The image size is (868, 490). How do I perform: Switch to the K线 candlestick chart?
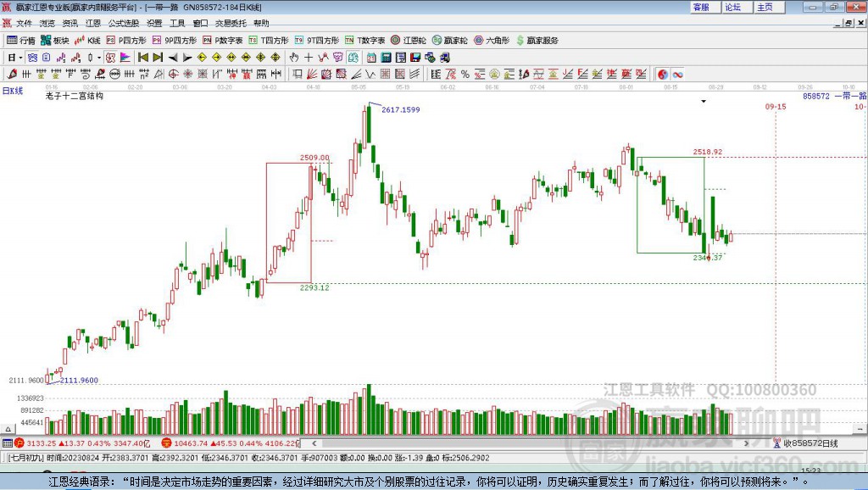point(87,41)
